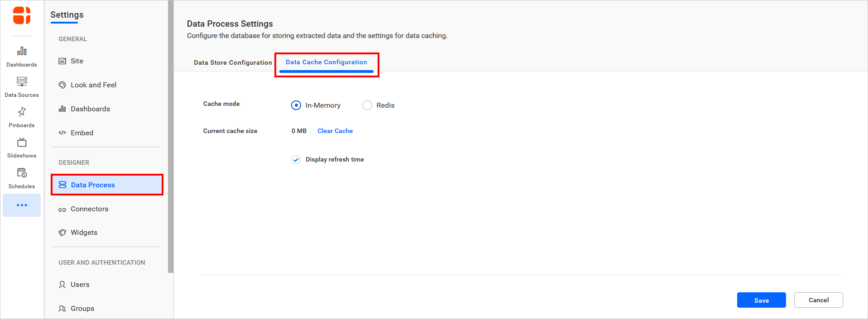Click the Settings heading

(67, 15)
